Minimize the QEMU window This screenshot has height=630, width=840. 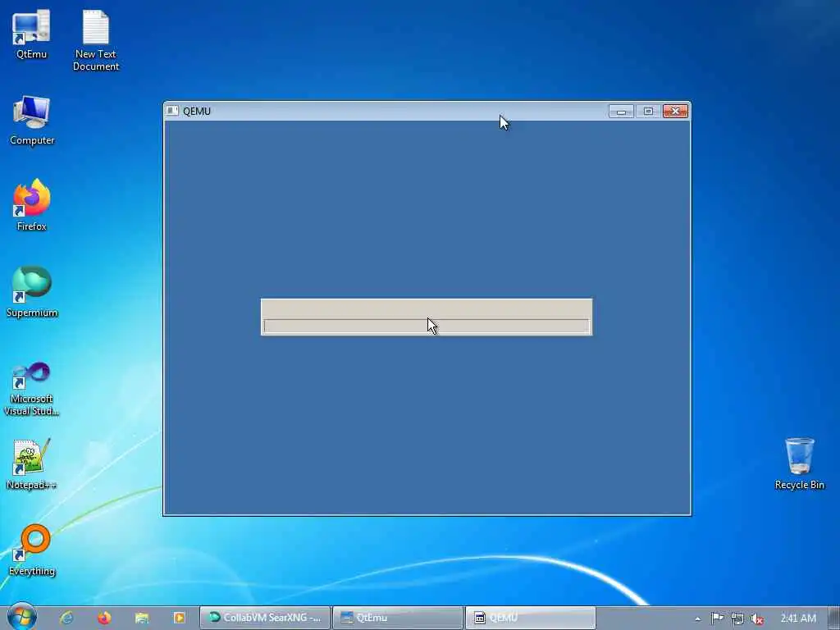pyautogui.click(x=621, y=111)
